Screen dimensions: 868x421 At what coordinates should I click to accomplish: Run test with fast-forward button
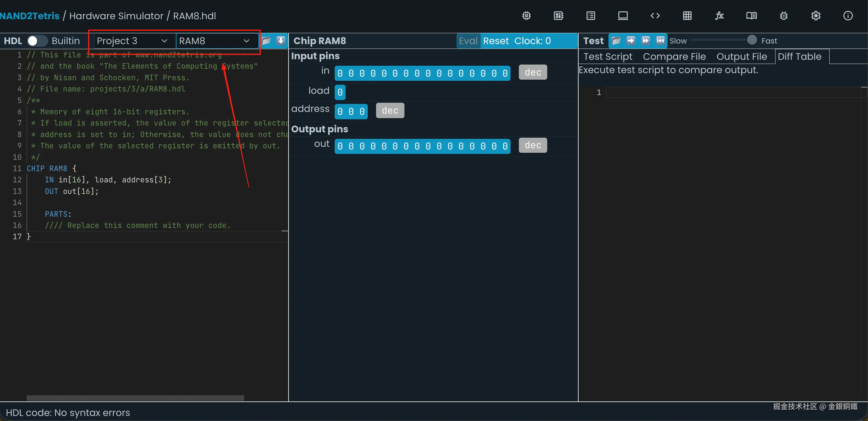[x=645, y=41]
